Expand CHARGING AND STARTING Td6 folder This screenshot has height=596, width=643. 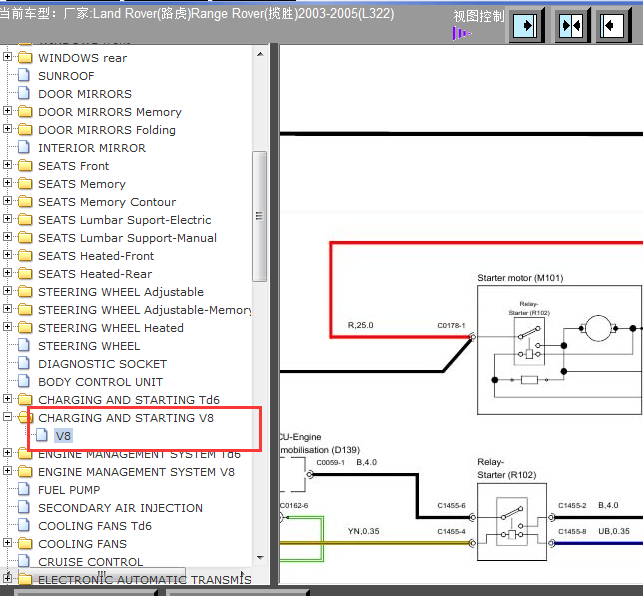point(7,398)
